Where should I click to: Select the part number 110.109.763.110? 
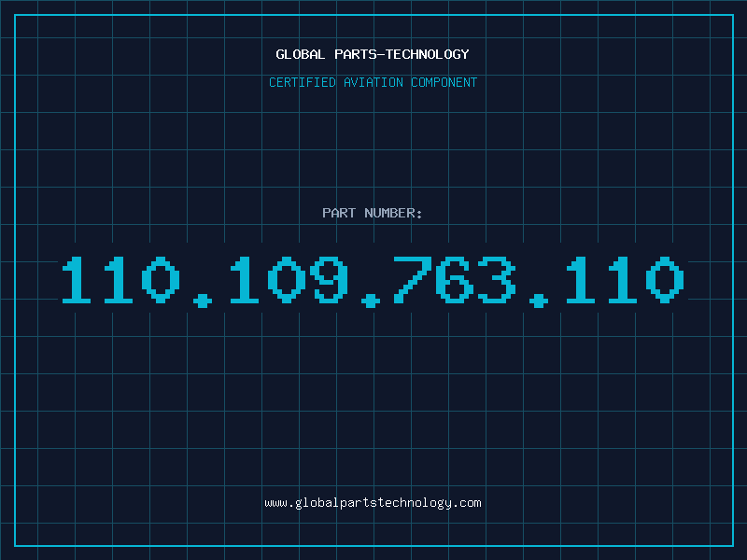373,281
